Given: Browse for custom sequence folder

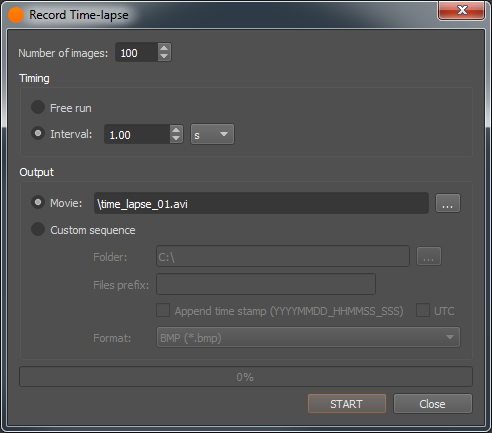Looking at the screenshot, I should tap(429, 256).
